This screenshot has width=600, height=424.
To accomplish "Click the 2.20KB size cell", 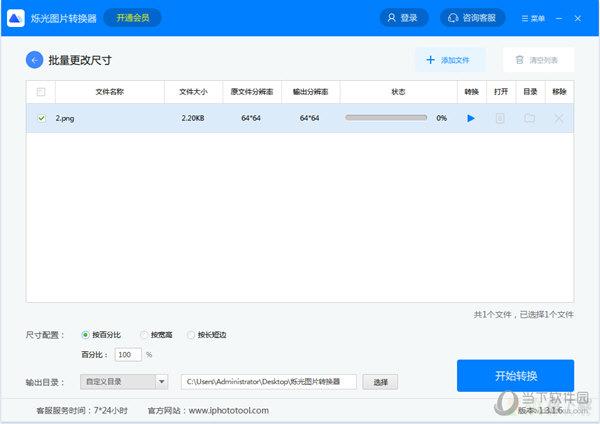I will (x=193, y=118).
